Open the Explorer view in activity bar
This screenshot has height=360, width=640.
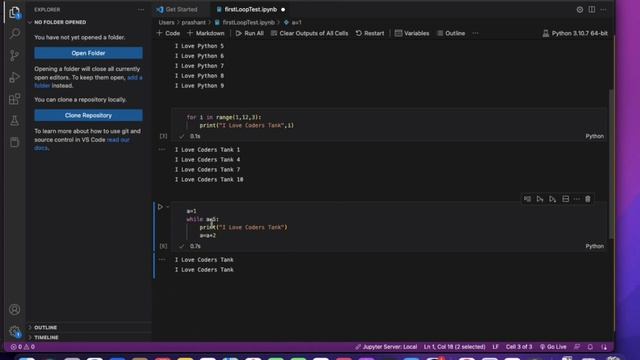[x=15, y=12]
